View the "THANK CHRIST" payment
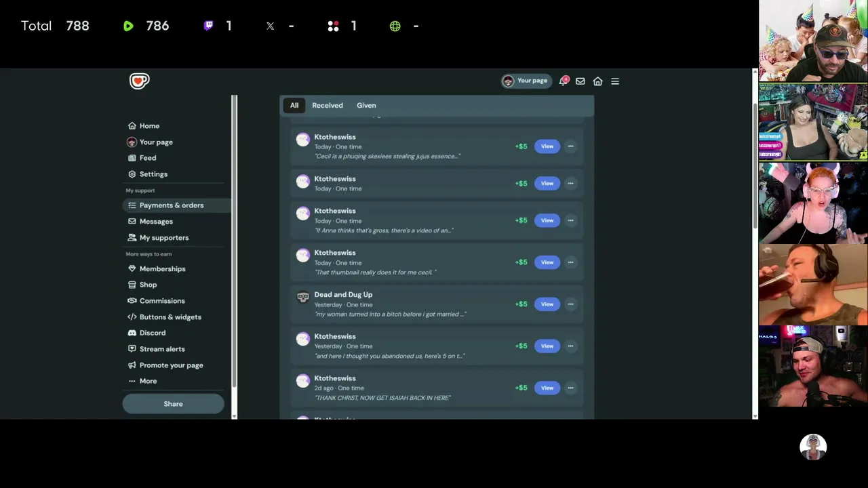Viewport: 868px width, 488px height. coord(547,388)
